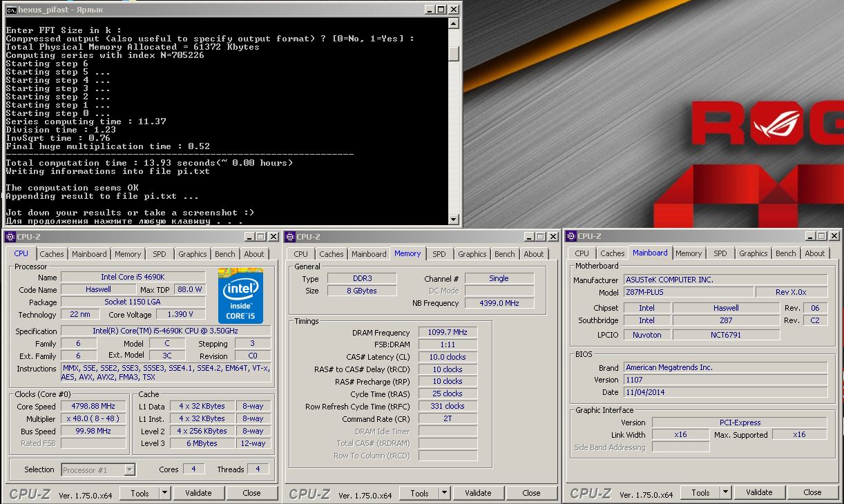This screenshot has height=504, width=844.
Task: Switch to Mainboard tab in the CPU window
Action: tap(89, 254)
